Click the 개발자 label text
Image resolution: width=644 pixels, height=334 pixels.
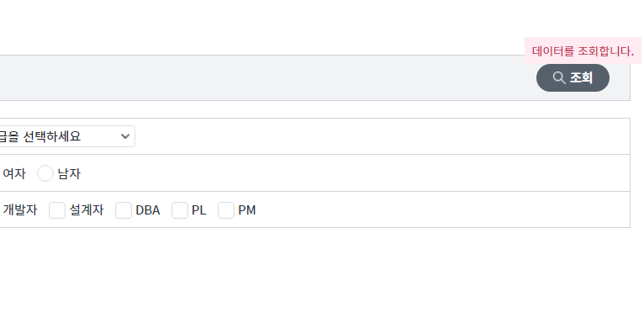click(19, 210)
